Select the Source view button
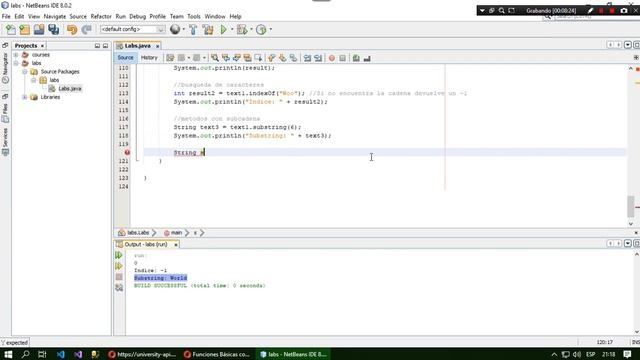 pyautogui.click(x=125, y=58)
